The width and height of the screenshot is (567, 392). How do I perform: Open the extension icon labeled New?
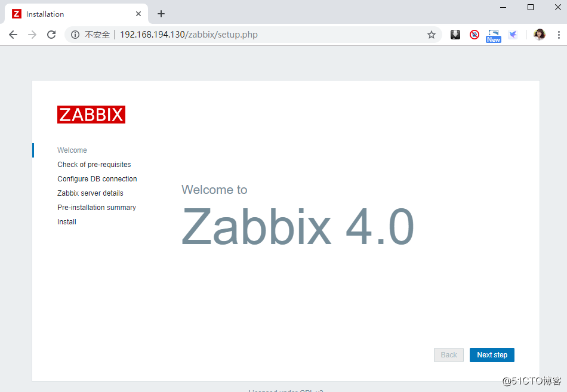(x=494, y=36)
